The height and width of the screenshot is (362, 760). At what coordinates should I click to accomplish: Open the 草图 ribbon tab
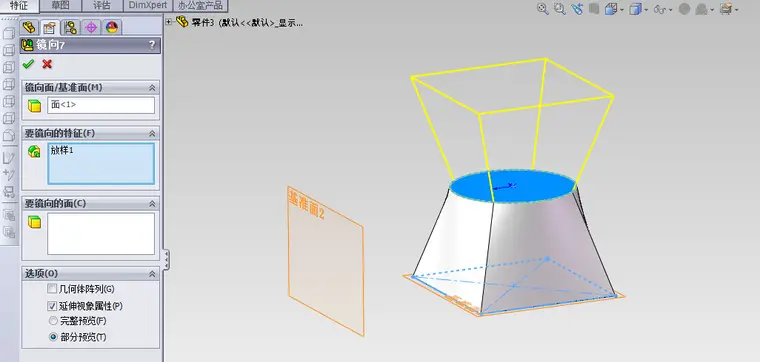(x=61, y=6)
